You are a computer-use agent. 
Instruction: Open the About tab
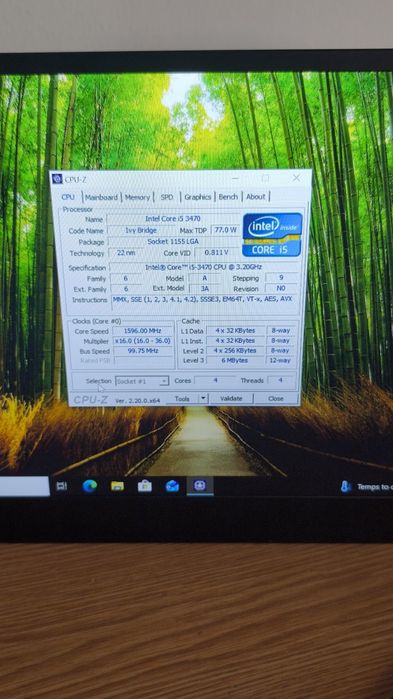point(256,197)
